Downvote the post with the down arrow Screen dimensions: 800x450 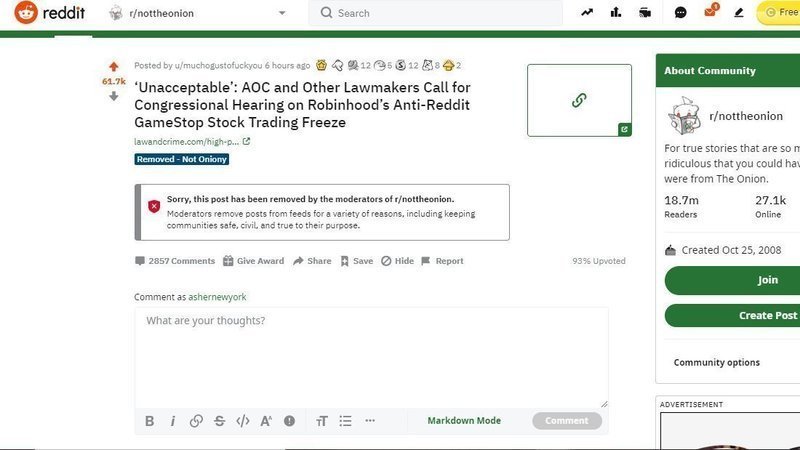coord(113,96)
